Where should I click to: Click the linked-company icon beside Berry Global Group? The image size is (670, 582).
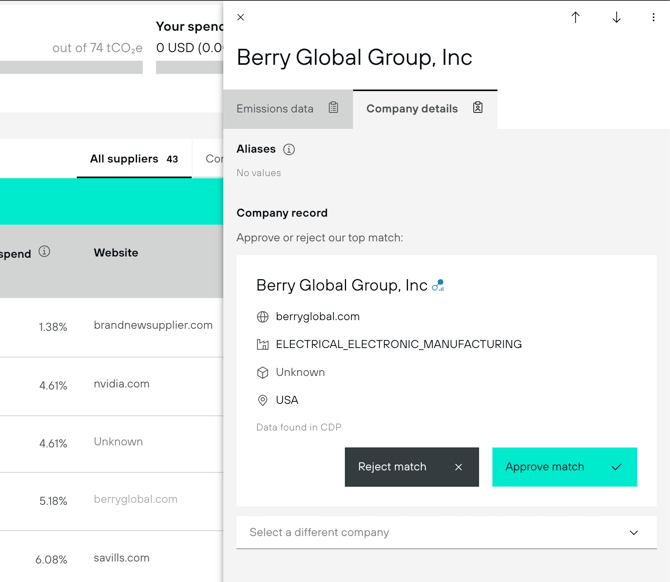pos(438,285)
